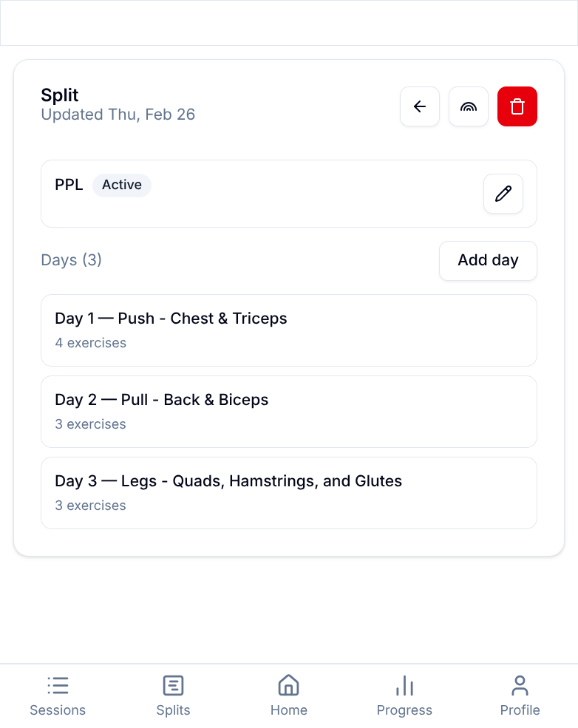Open the Progress bar-chart icon
This screenshot has height=728, width=578.
[x=404, y=685]
